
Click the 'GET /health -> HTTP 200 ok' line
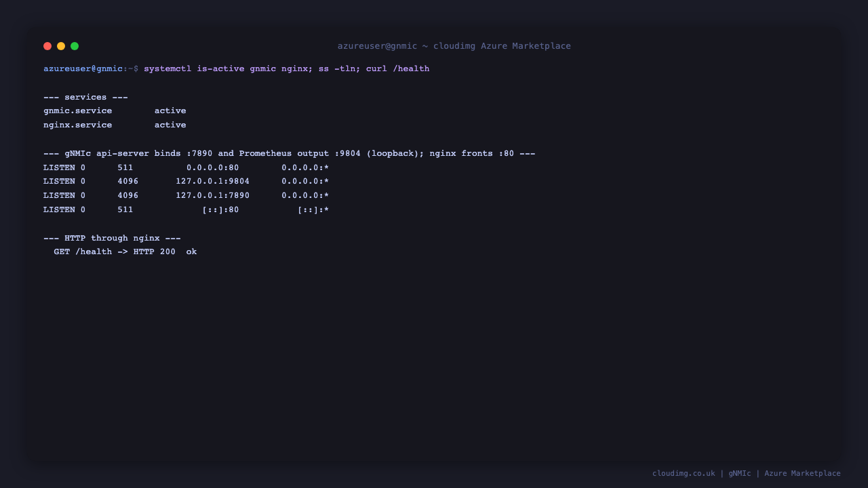[x=125, y=251]
